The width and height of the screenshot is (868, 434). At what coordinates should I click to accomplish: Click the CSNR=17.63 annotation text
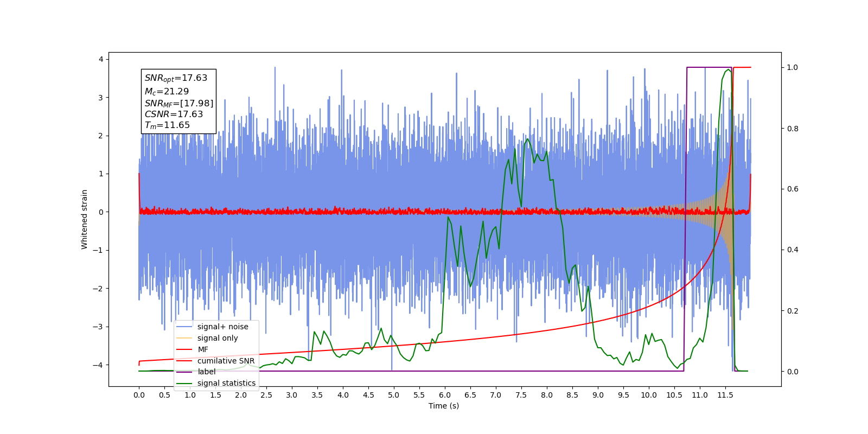tap(174, 114)
